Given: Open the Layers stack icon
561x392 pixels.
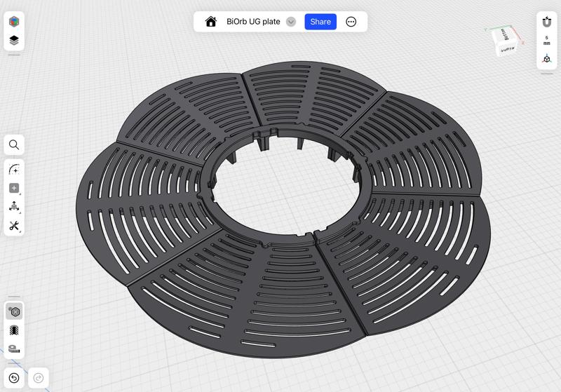Looking at the screenshot, I should pos(14,41).
